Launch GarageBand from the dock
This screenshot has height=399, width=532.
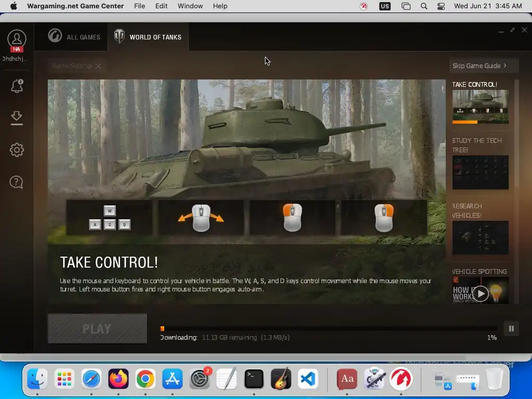click(x=281, y=379)
